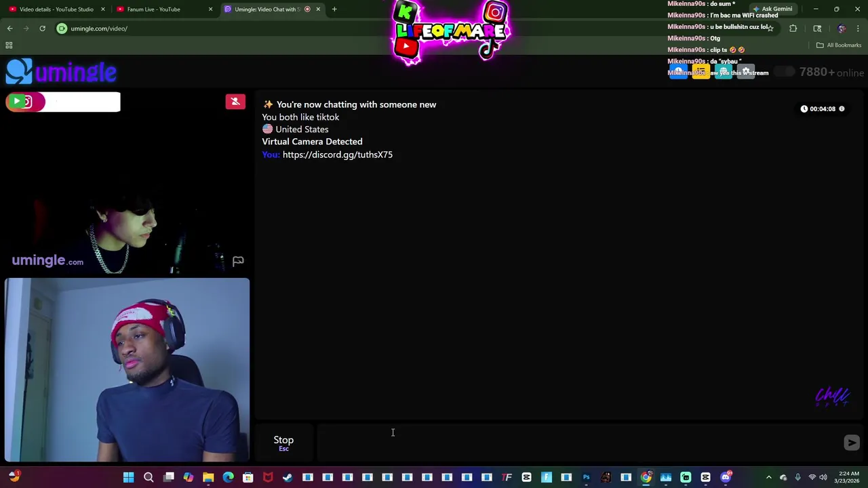The image size is (868, 488).
Task: Toggle the switch beside 7880+ online
Action: [785, 72]
